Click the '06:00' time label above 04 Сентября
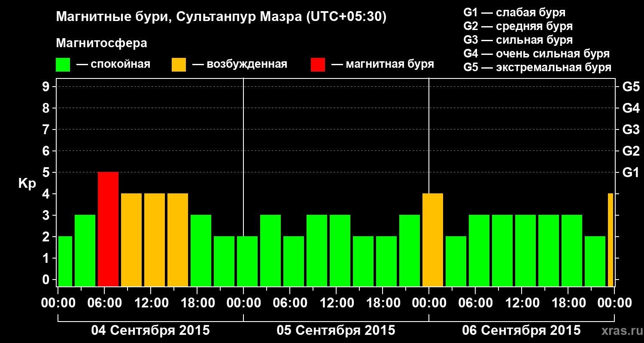 tap(105, 303)
